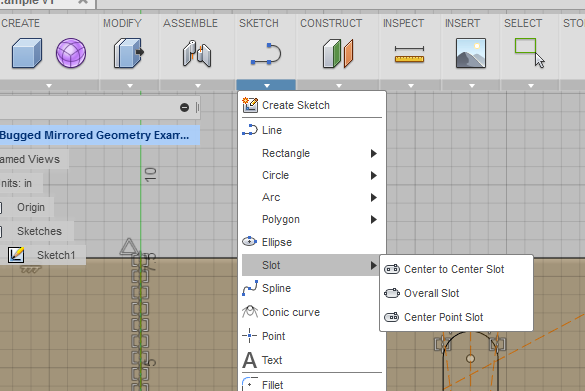Click the Spline curve icon
This screenshot has height=391, width=585.
[x=250, y=288]
